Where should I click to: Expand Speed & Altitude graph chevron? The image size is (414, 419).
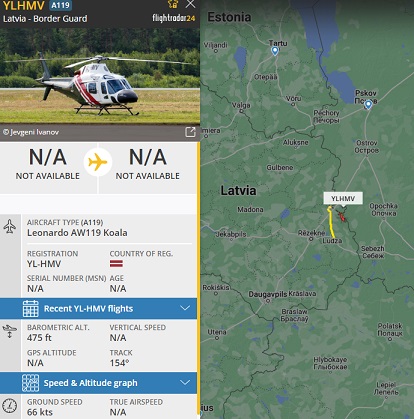185,382
